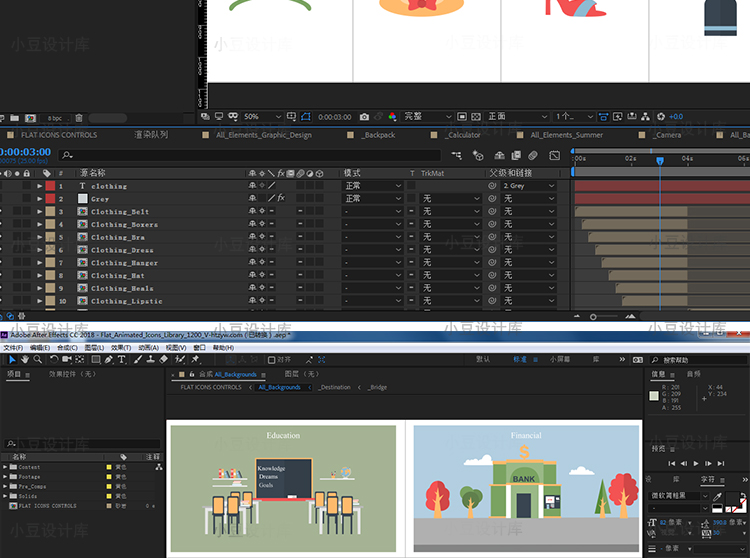Switch to the All_Elements_Summer timeline tab
Screen dimensions: 750x558
click(x=566, y=135)
